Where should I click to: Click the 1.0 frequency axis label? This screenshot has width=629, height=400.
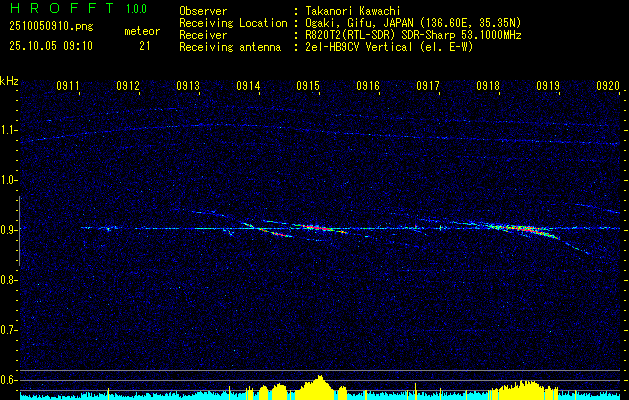tap(7, 180)
